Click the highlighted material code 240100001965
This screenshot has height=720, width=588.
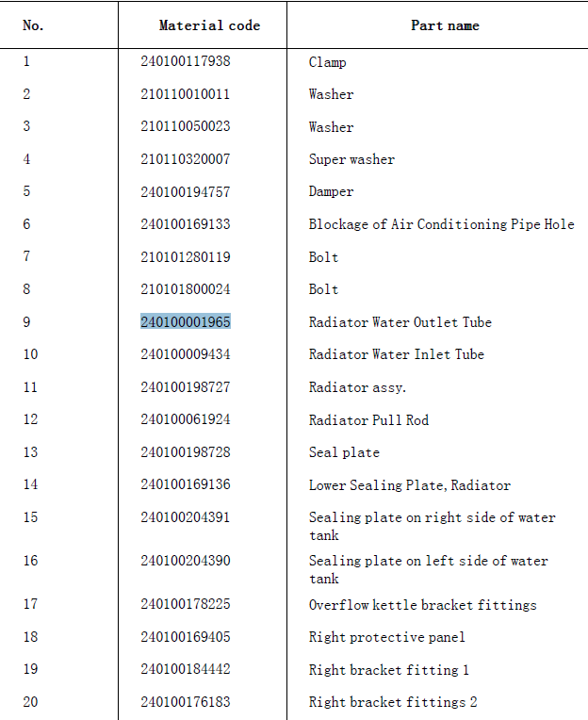(186, 322)
